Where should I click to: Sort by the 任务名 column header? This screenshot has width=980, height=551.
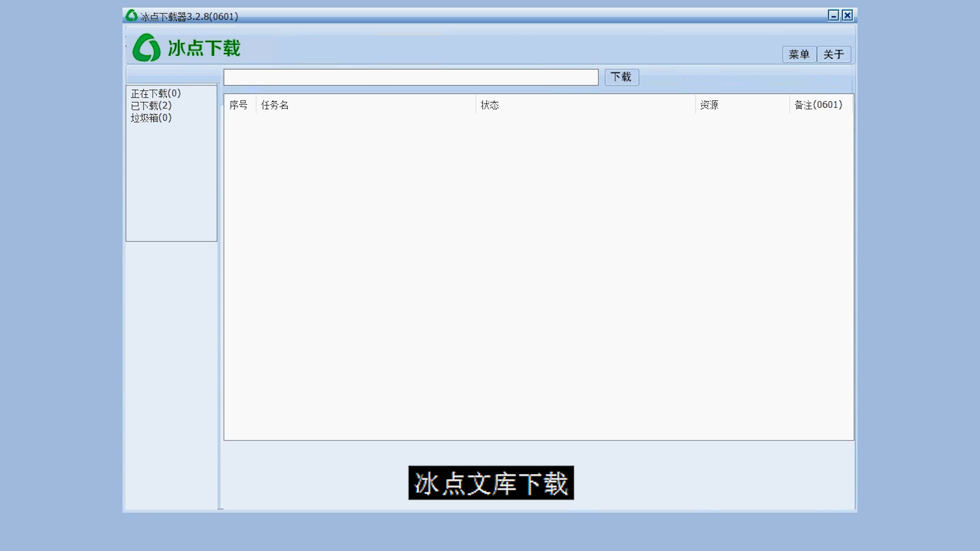pos(275,105)
